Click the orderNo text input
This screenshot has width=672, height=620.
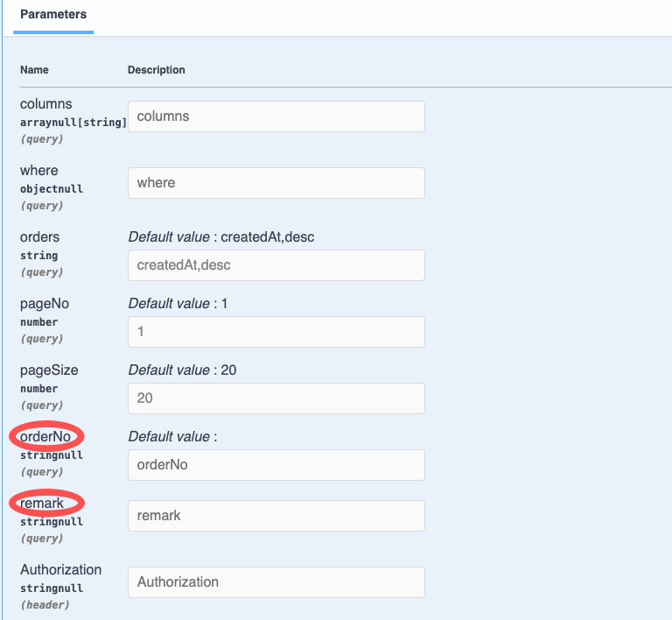click(276, 465)
